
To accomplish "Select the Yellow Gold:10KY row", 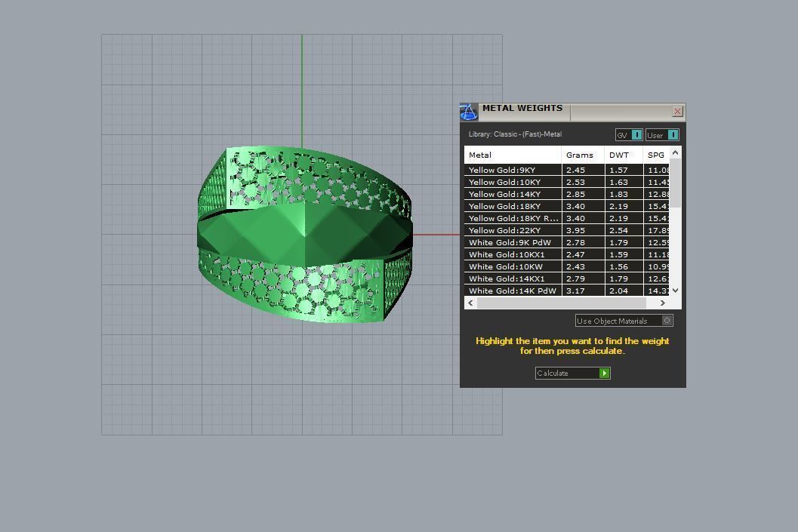I will coord(566,182).
